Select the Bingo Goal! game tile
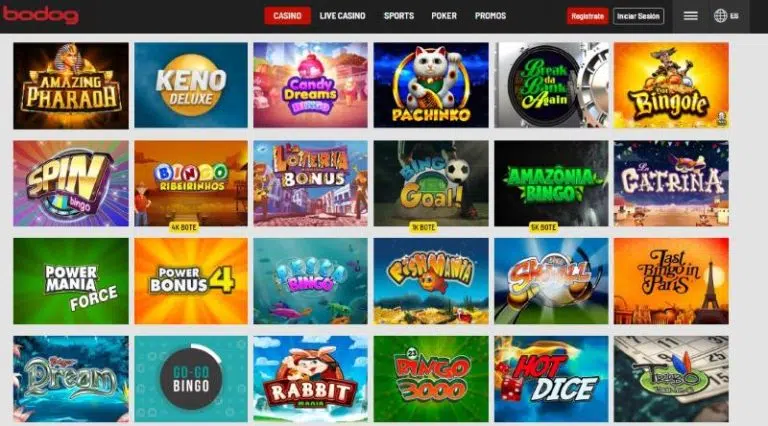This screenshot has height=426, width=768. pyautogui.click(x=431, y=184)
